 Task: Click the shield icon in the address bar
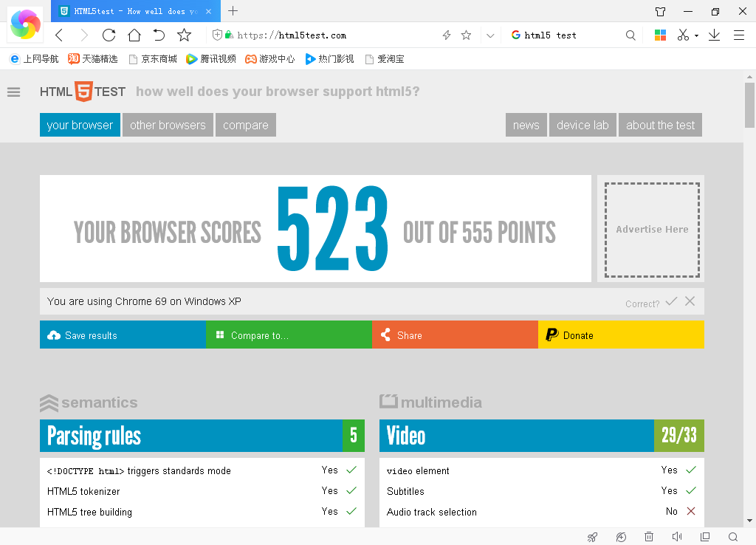pos(217,35)
